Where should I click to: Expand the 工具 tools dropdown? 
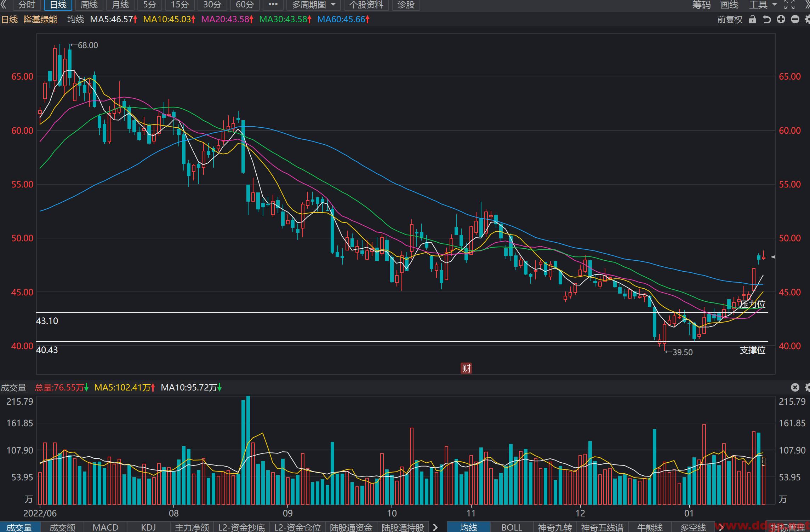click(x=763, y=5)
